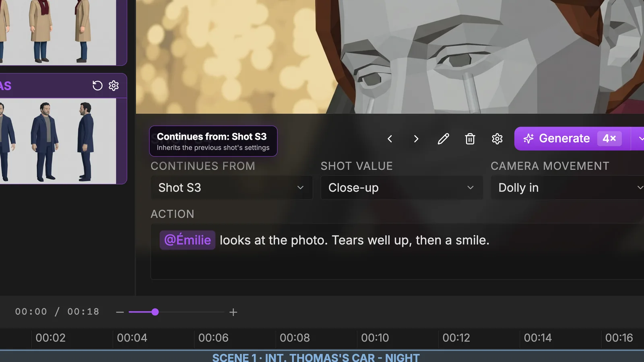The image size is (644, 362).
Task: Go to the next shot arrow
Action: click(x=416, y=139)
